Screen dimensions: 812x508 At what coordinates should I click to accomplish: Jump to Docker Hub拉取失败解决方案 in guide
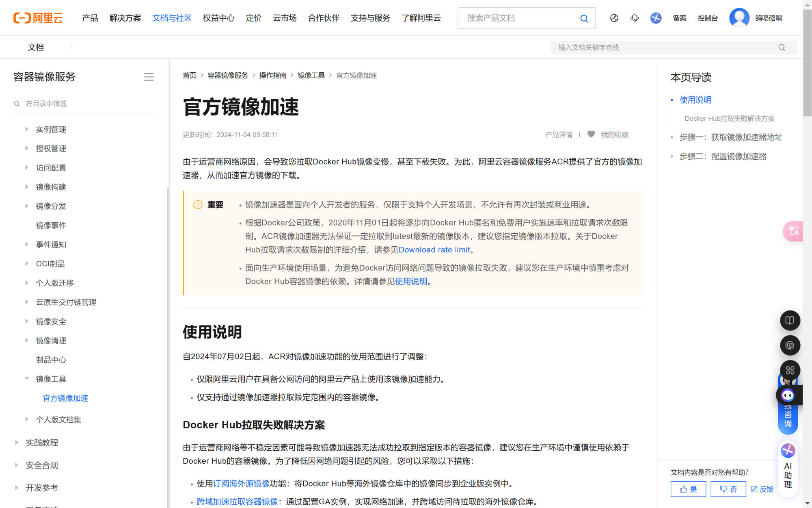pos(730,118)
